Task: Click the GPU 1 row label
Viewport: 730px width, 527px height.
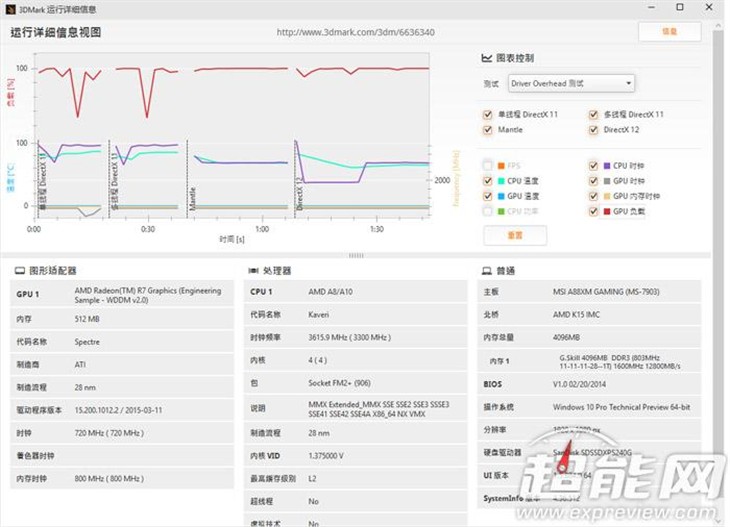Action: point(28,294)
